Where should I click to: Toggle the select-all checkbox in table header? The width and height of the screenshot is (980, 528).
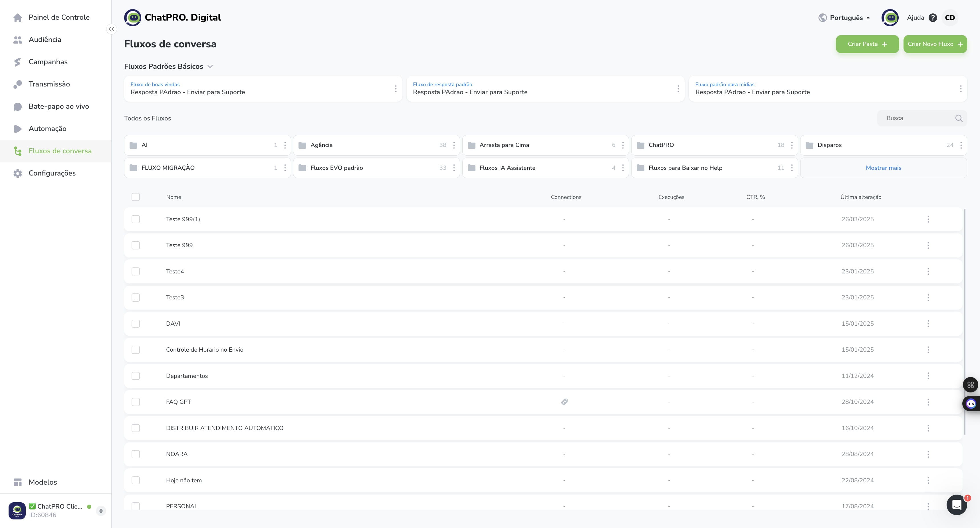136,197
